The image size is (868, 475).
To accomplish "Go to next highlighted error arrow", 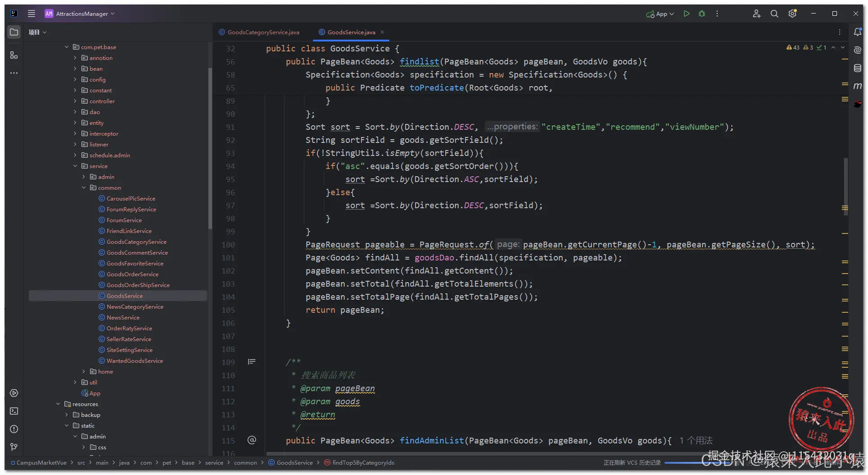I will (x=843, y=47).
